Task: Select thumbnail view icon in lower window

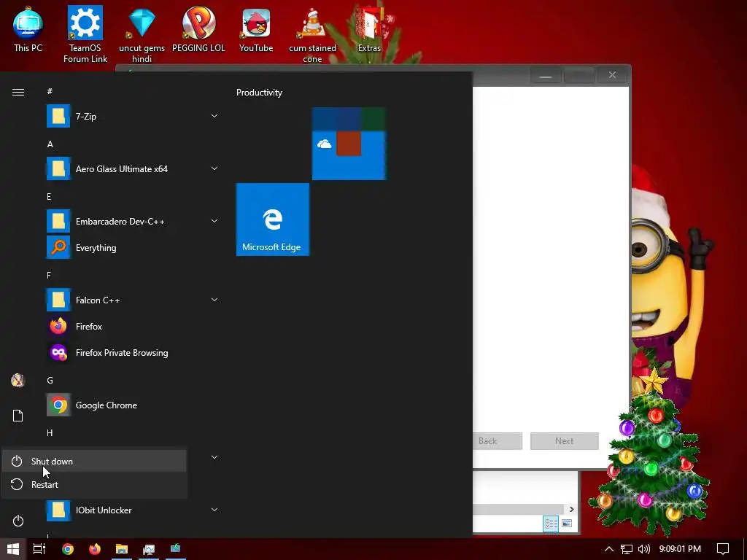Action: (567, 524)
